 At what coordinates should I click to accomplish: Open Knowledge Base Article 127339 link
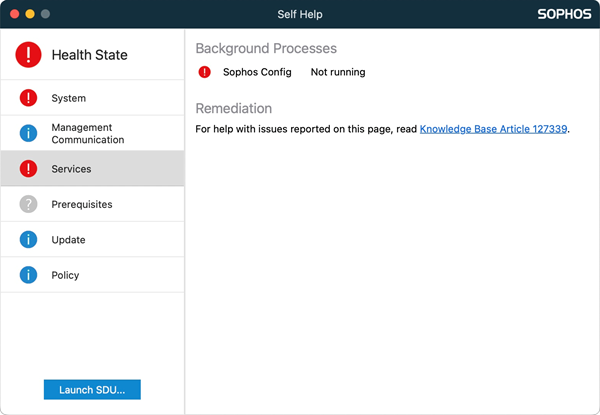493,129
